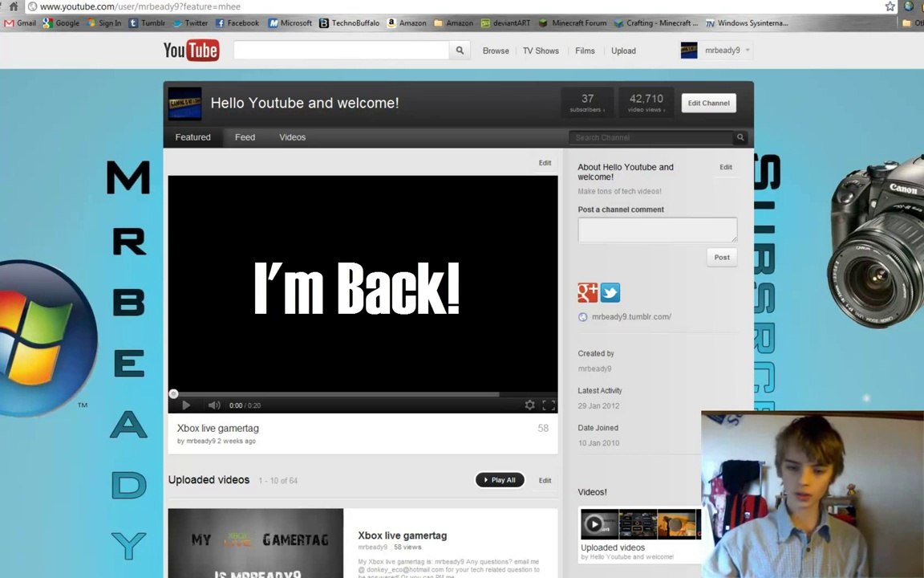Expand the mrbeady9 account dropdown arrow
The width and height of the screenshot is (924, 578).
click(x=748, y=50)
